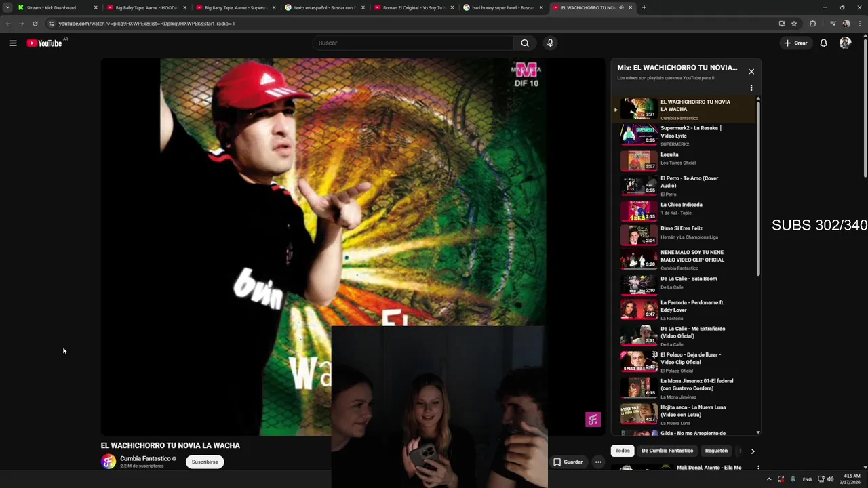Open Chrome's three-dot menu
Image resolution: width=868 pixels, height=488 pixels.
pos(860,23)
